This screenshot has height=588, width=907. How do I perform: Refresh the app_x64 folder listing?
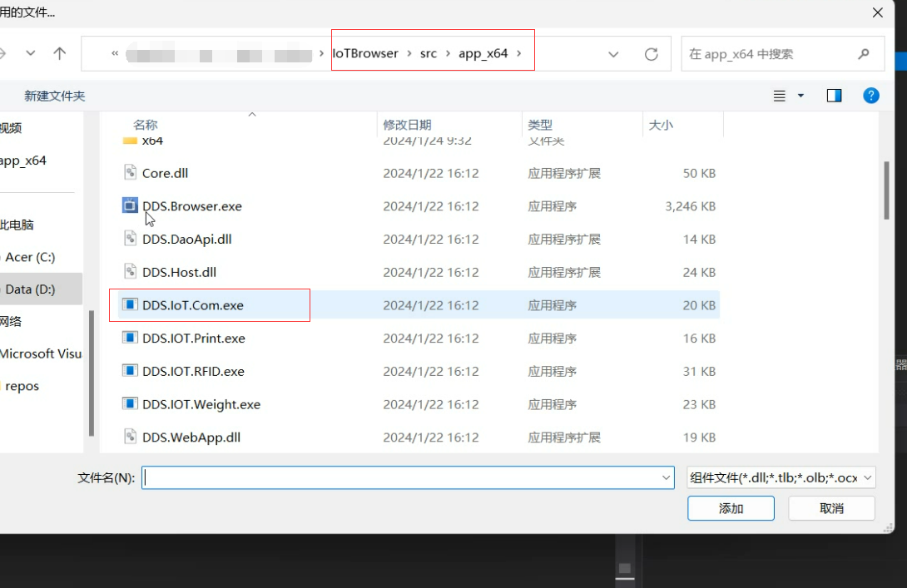coord(652,54)
